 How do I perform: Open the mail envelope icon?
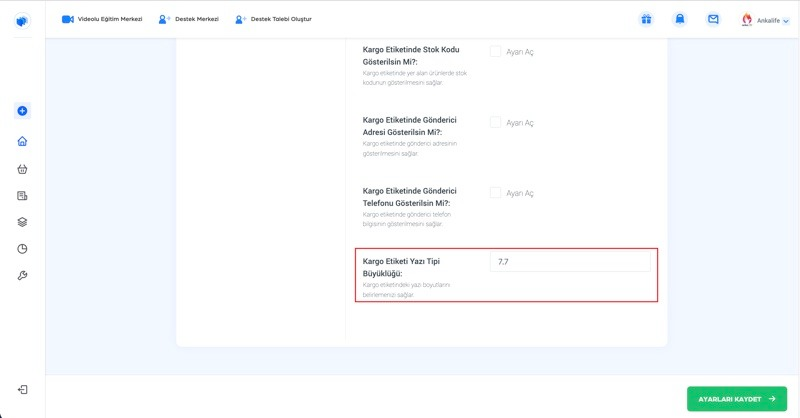point(713,19)
